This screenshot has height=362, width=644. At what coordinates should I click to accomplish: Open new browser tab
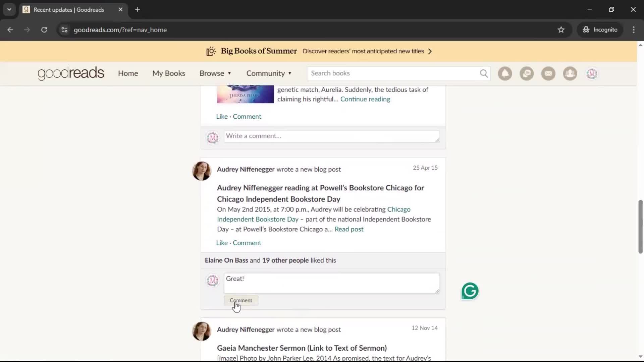coord(138,9)
